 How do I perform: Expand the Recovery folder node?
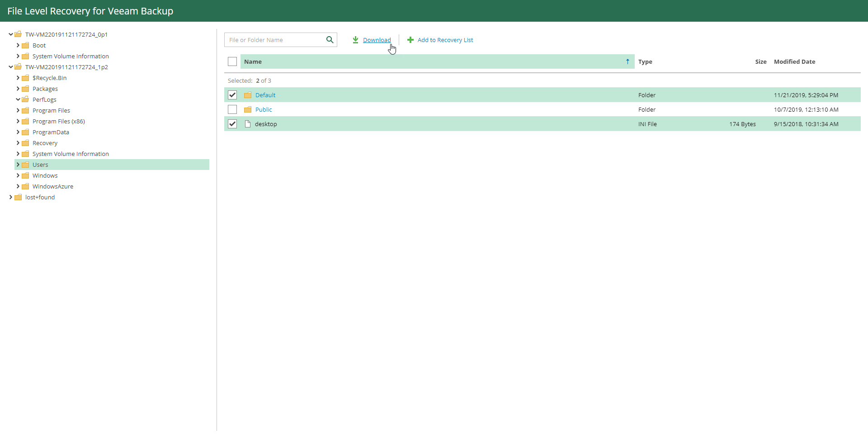(x=18, y=143)
